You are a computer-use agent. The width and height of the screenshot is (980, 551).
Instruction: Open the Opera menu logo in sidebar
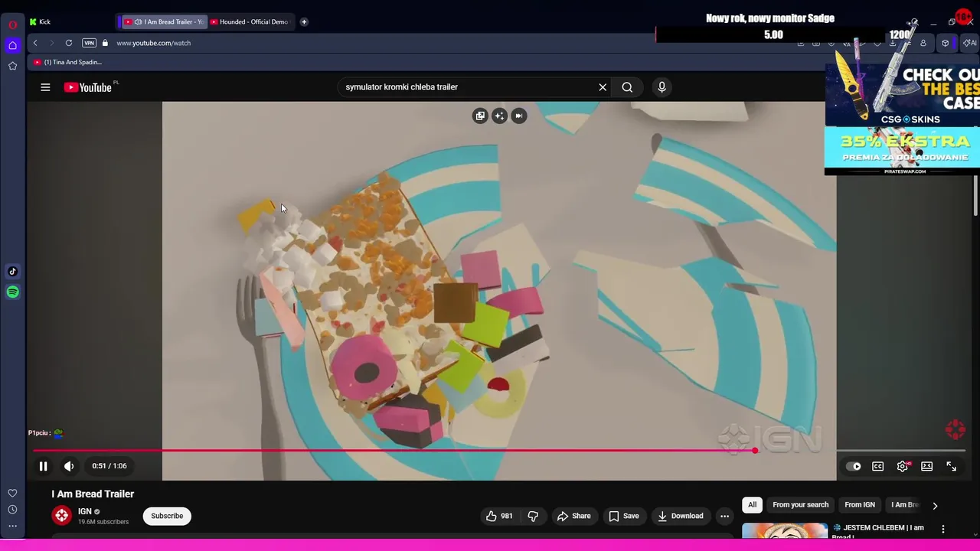coord(12,25)
